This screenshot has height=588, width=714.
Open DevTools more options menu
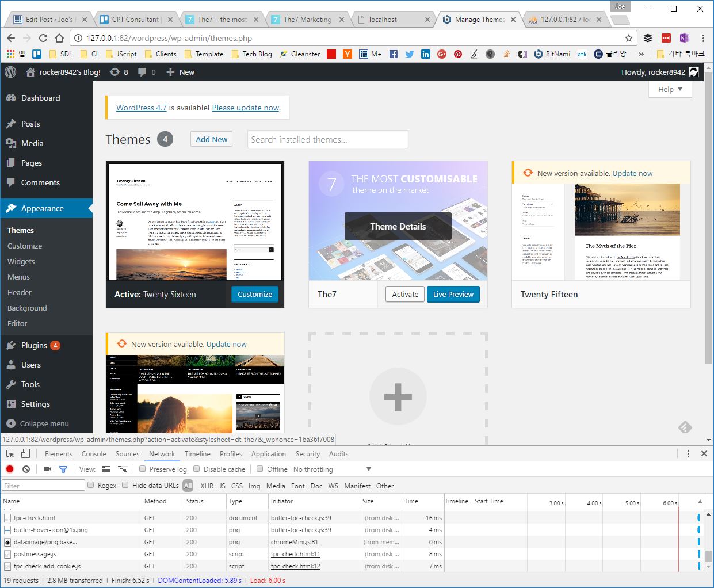click(x=688, y=453)
